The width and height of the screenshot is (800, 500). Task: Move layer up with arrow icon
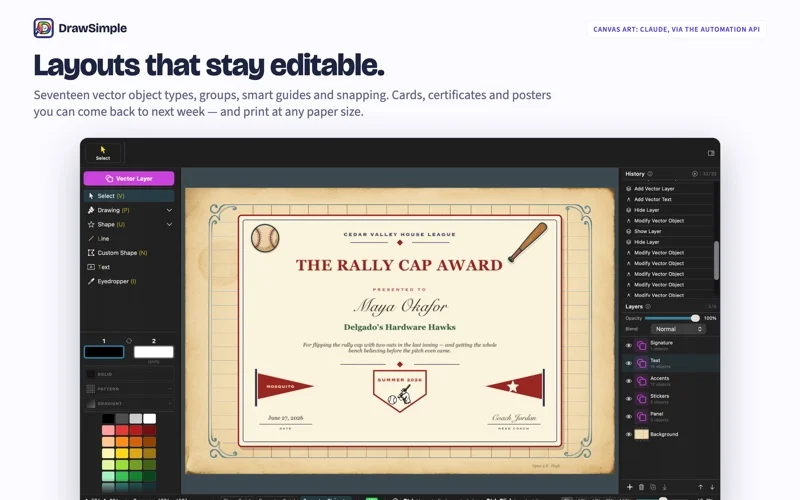(701, 487)
